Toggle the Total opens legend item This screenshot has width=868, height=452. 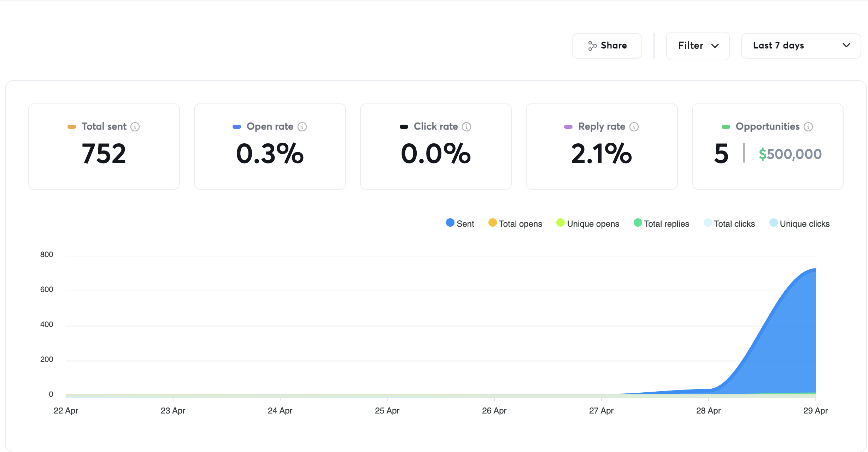click(515, 224)
